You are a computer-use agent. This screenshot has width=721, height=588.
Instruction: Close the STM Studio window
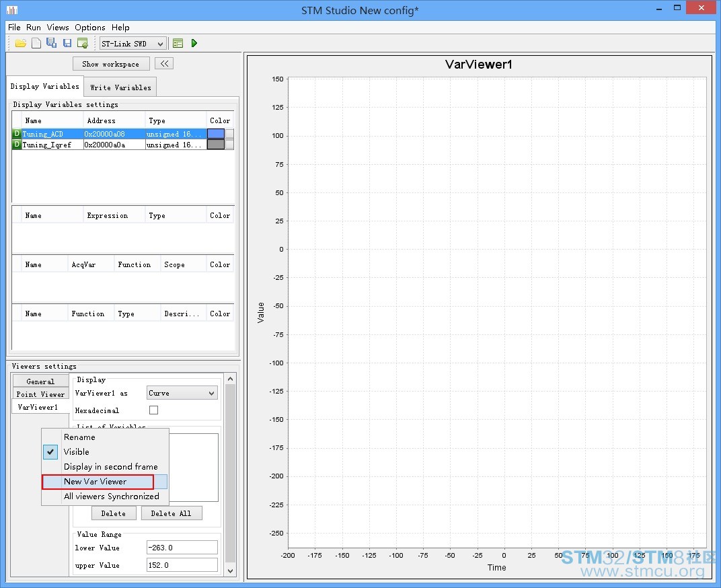coord(701,8)
